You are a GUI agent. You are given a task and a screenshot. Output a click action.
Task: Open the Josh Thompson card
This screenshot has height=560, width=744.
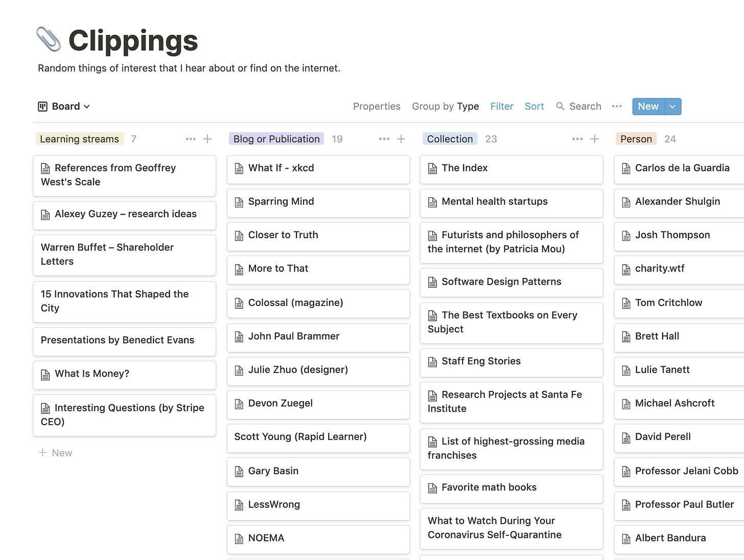point(679,236)
